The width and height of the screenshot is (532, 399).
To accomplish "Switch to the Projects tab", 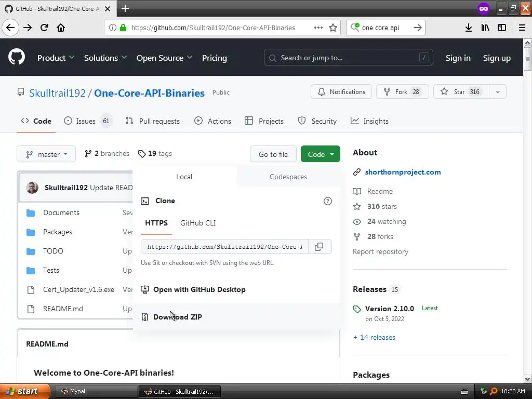I will click(264, 121).
